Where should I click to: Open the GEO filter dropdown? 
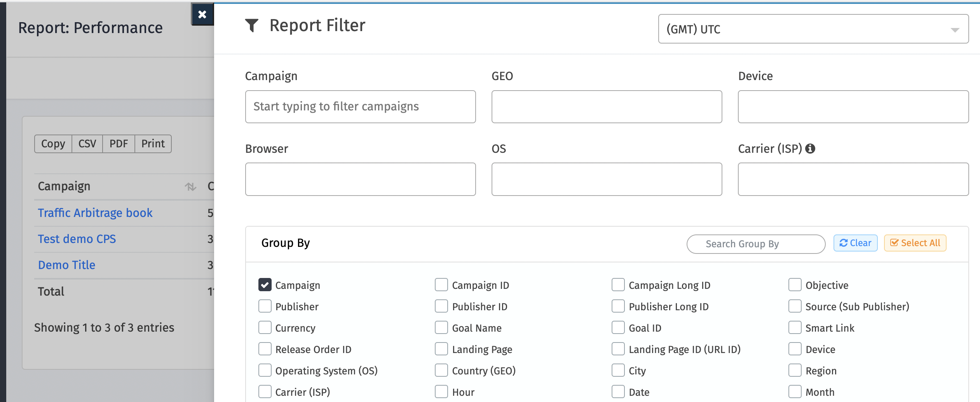pos(606,107)
